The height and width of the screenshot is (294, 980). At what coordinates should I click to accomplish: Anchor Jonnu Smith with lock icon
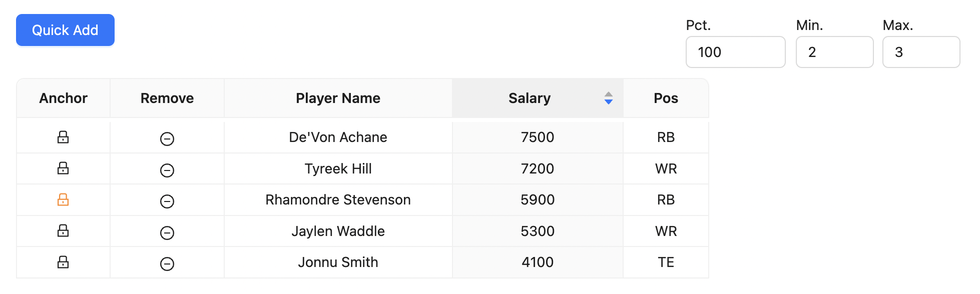click(63, 262)
